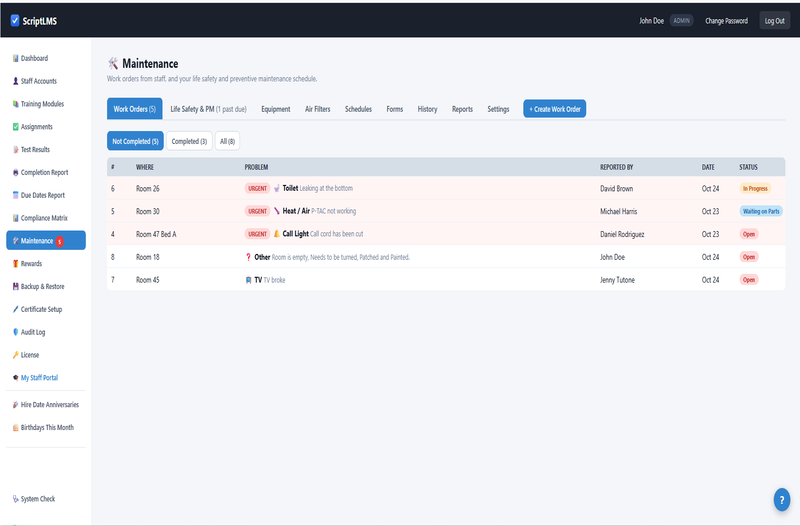The image size is (800, 526).
Task: Click the DATE column header
Action: [x=708, y=167]
